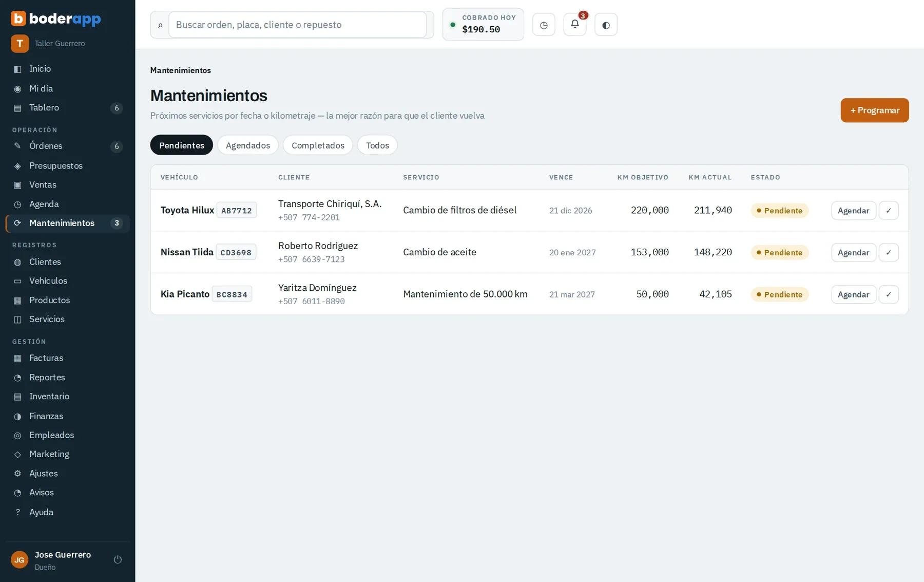Open Mi día in sidebar
The width and height of the screenshot is (924, 582).
point(67,88)
